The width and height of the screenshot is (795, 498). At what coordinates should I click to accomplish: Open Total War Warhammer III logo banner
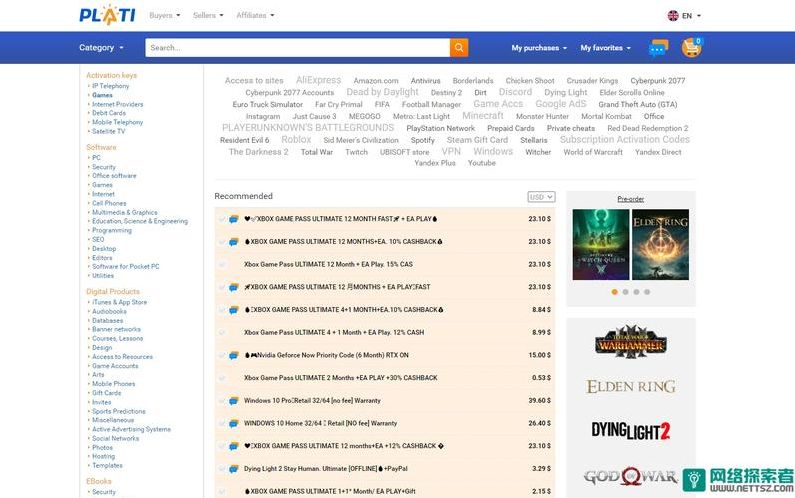pyautogui.click(x=631, y=342)
